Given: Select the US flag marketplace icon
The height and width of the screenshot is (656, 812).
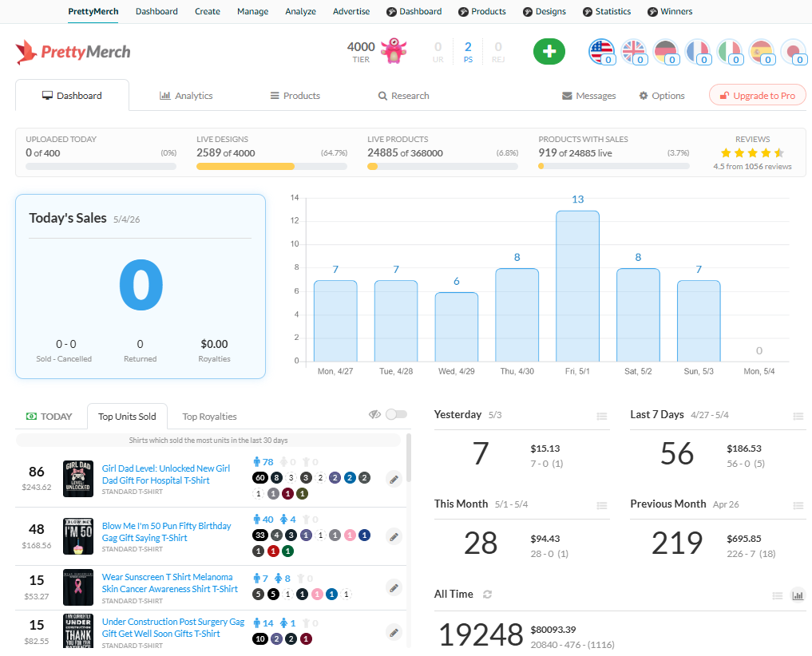Looking at the screenshot, I should click(x=601, y=52).
